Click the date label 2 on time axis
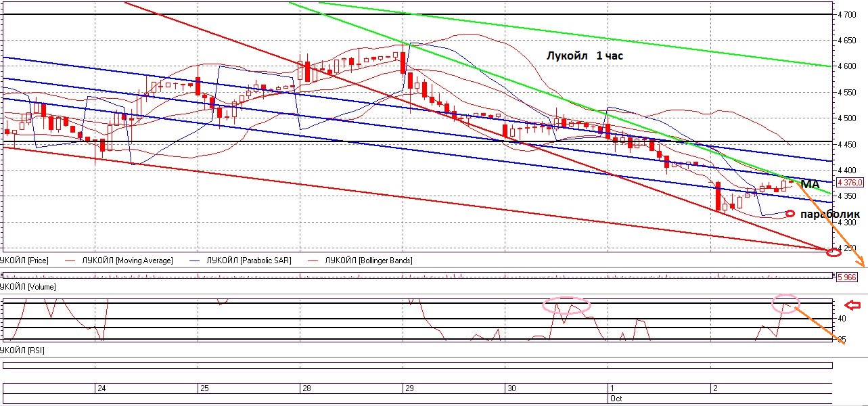Viewport: 868px width, 406px height. click(714, 388)
